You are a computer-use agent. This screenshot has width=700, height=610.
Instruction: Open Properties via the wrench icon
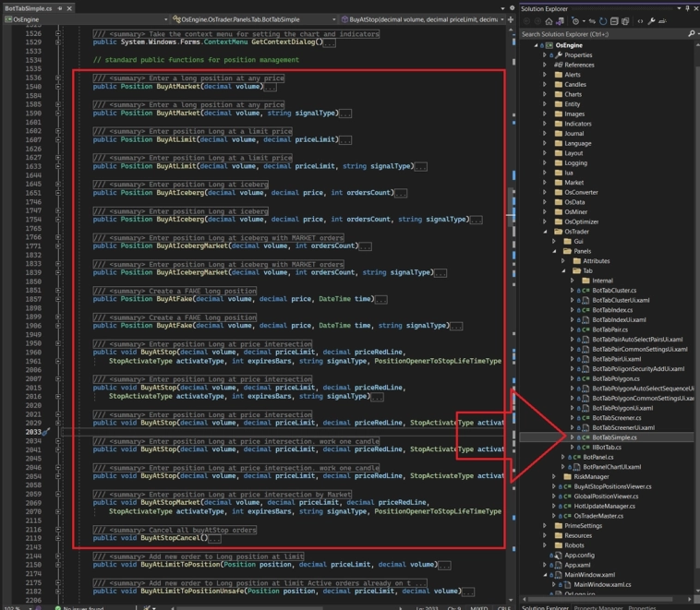coord(652,20)
